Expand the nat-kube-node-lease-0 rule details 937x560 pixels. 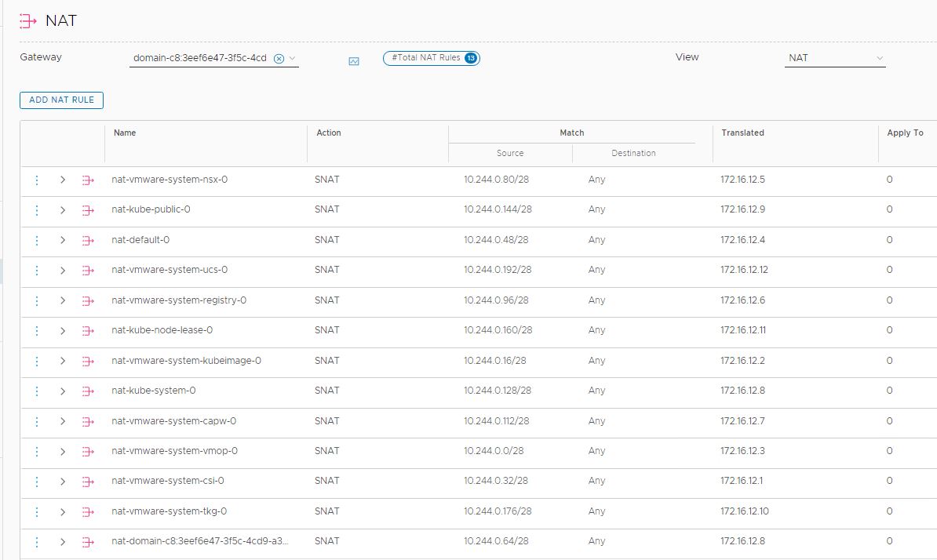tap(63, 330)
